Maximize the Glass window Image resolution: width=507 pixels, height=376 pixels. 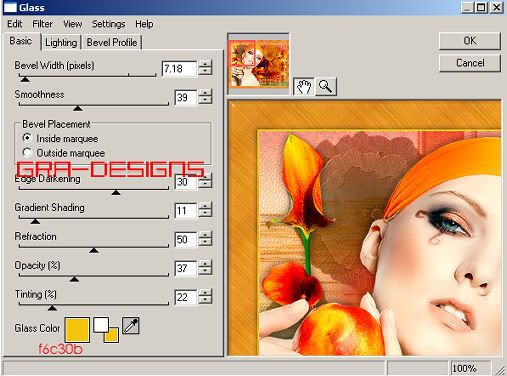(x=481, y=7)
